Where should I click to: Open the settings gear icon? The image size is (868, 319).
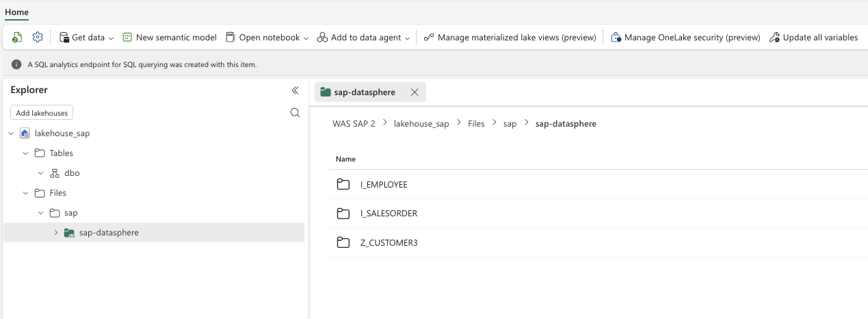(x=38, y=38)
